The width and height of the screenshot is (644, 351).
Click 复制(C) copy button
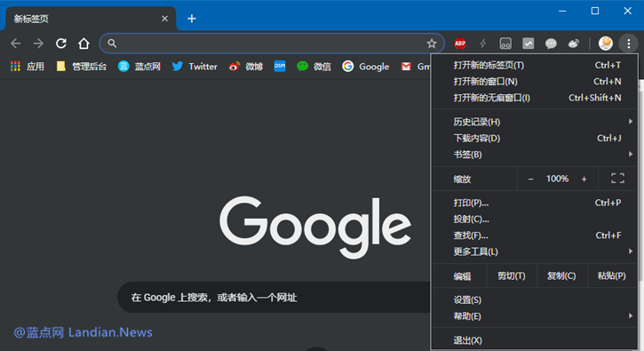tap(561, 275)
